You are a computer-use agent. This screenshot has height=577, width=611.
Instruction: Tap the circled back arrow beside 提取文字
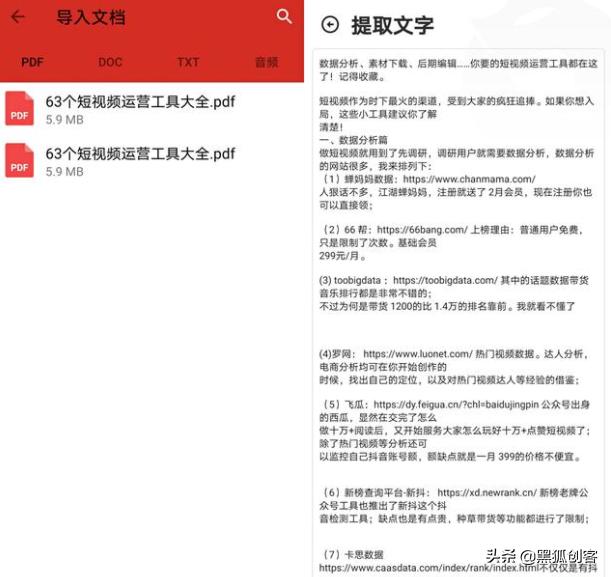point(330,25)
